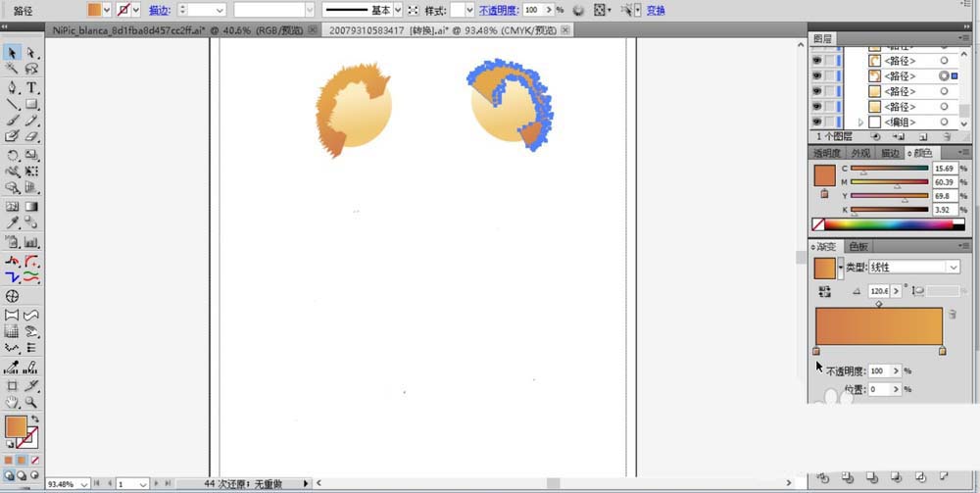The width and height of the screenshot is (980, 493).
Task: Choose the Lasso tool
Action: pos(31,69)
